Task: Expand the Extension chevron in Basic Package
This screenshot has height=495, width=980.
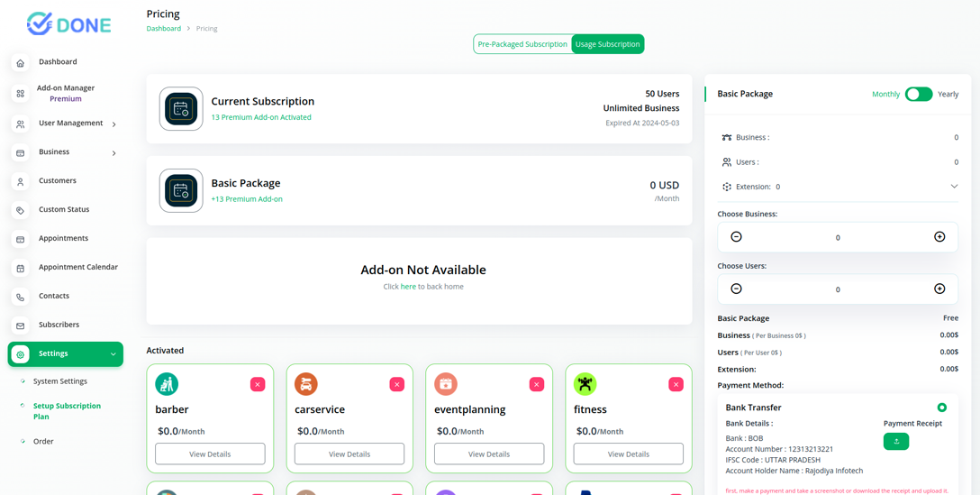Action: 955,187
